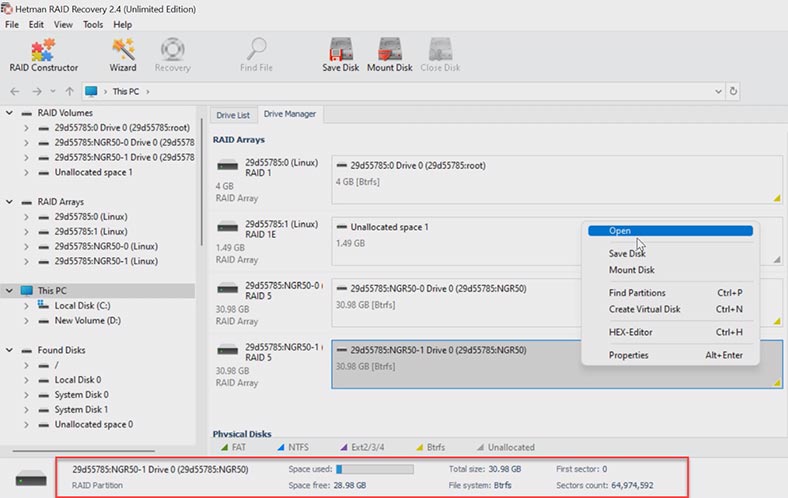Select 29d55785:NGR50-1 (Linux) in tree
Viewport: 788px width, 498px height.
106,261
